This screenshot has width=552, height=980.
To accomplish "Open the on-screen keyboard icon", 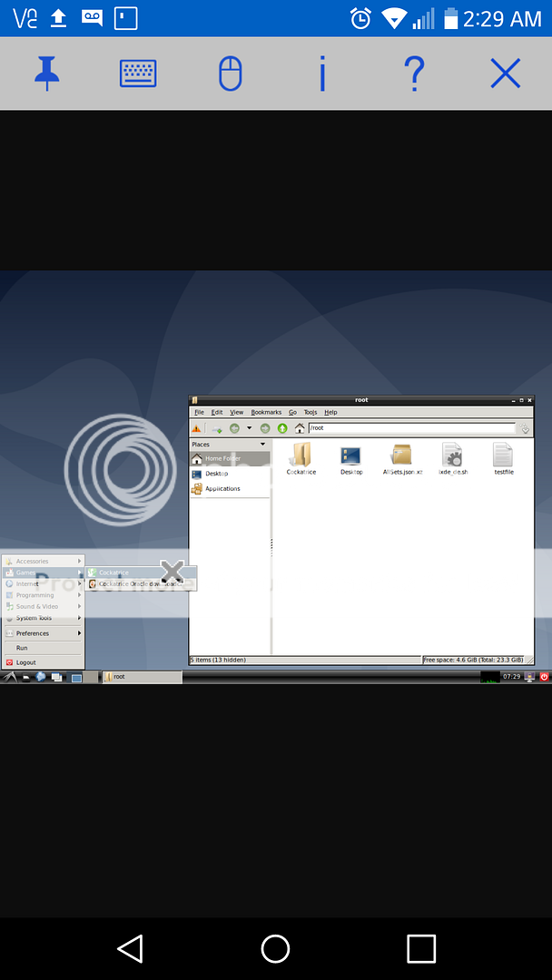I will [138, 73].
